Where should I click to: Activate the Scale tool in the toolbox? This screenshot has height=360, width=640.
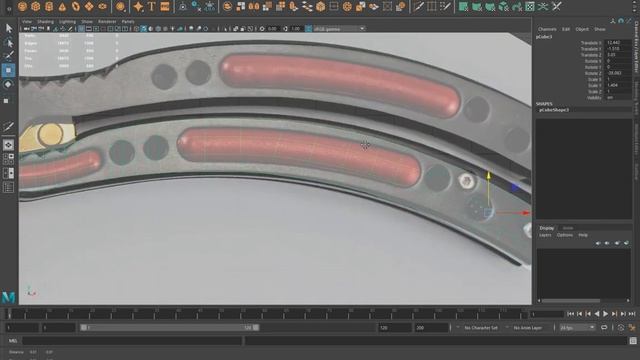7,100
